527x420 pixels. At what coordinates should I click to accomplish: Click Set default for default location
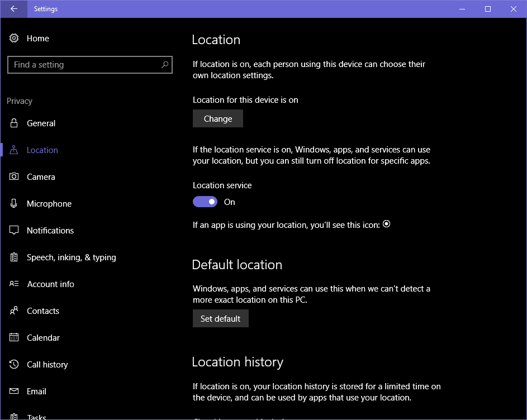click(220, 318)
